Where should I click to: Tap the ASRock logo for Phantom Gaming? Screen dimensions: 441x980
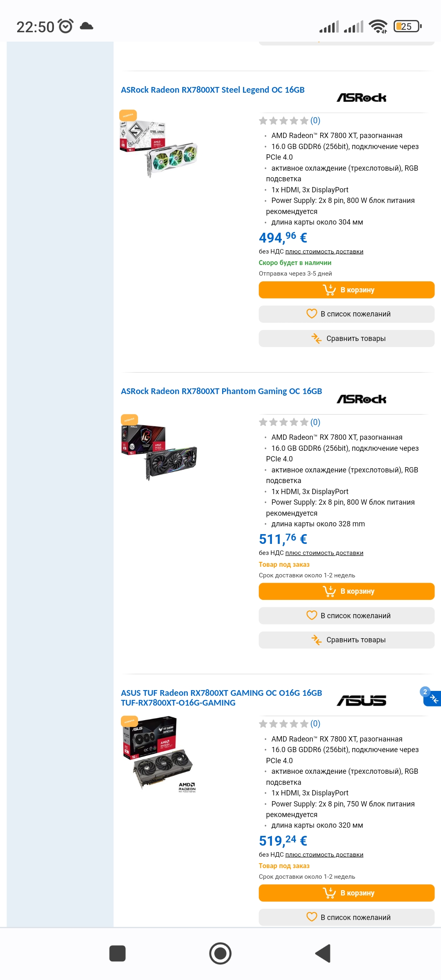(361, 399)
